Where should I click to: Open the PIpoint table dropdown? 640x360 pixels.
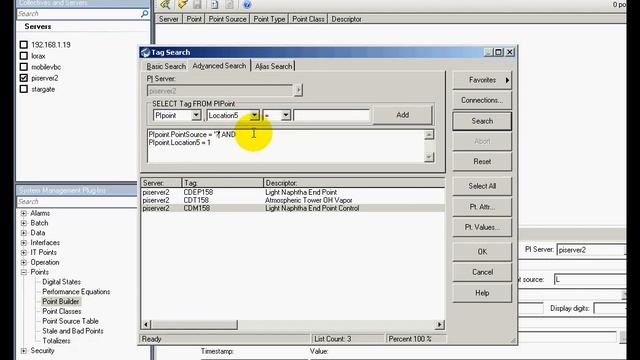[196, 116]
